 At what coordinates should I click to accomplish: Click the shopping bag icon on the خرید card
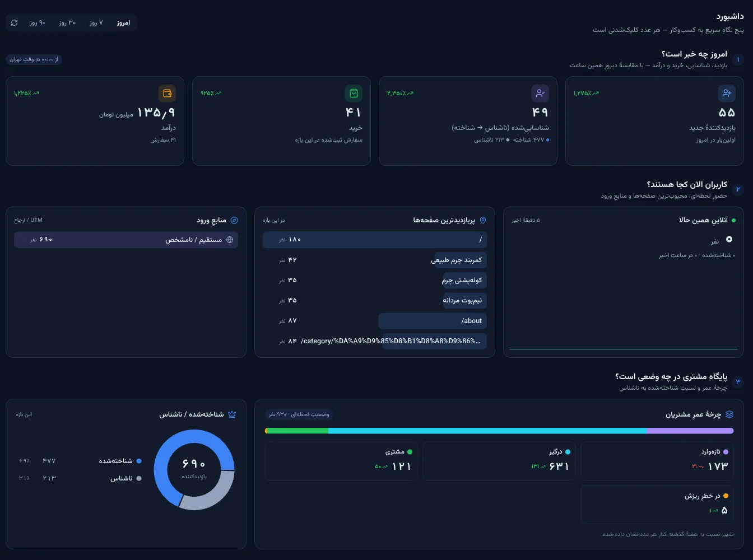click(354, 93)
